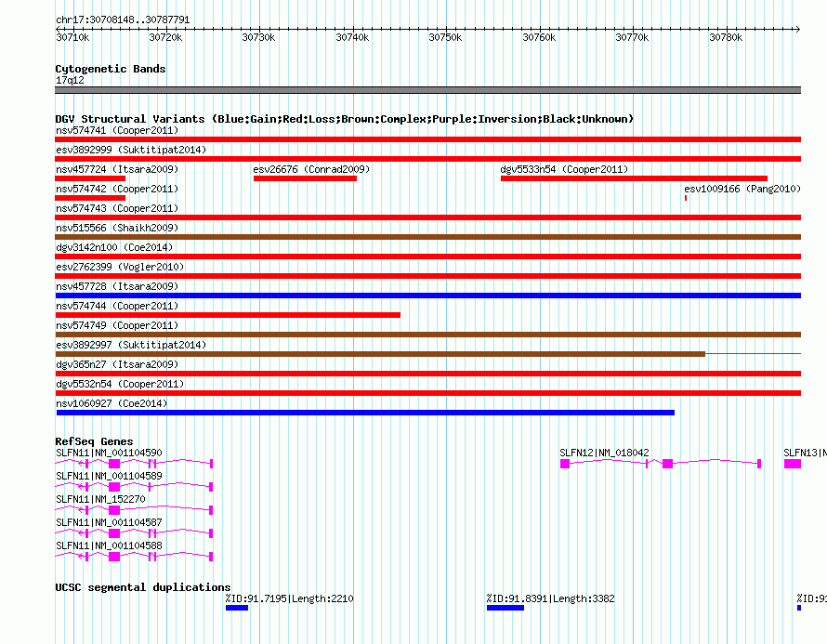The image size is (827, 644).
Task: Open the dgv365n27 (Itsara2009) label
Action: pos(117,364)
